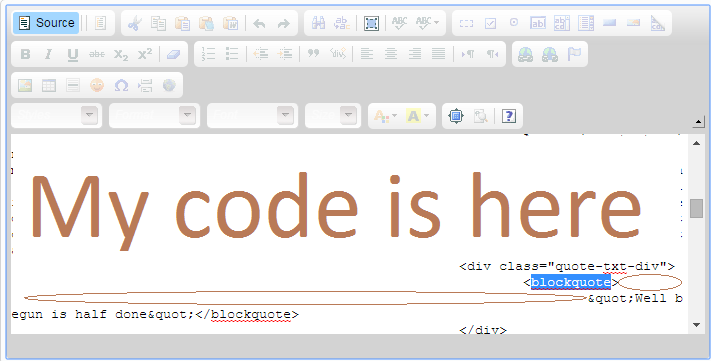Toggle Superscript formatting

145,54
